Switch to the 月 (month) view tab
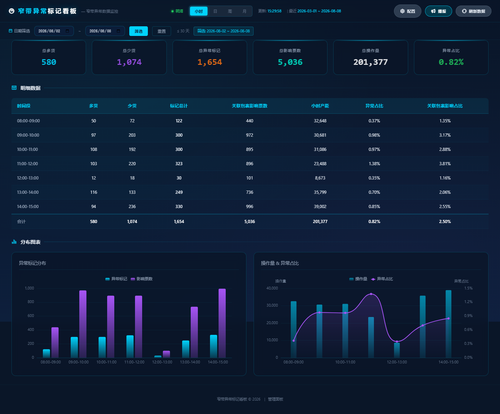 244,11
